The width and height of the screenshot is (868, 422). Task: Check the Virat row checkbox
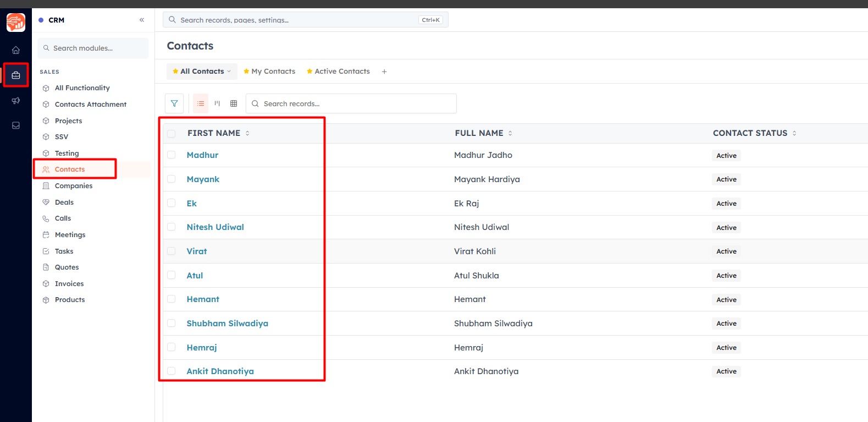172,251
